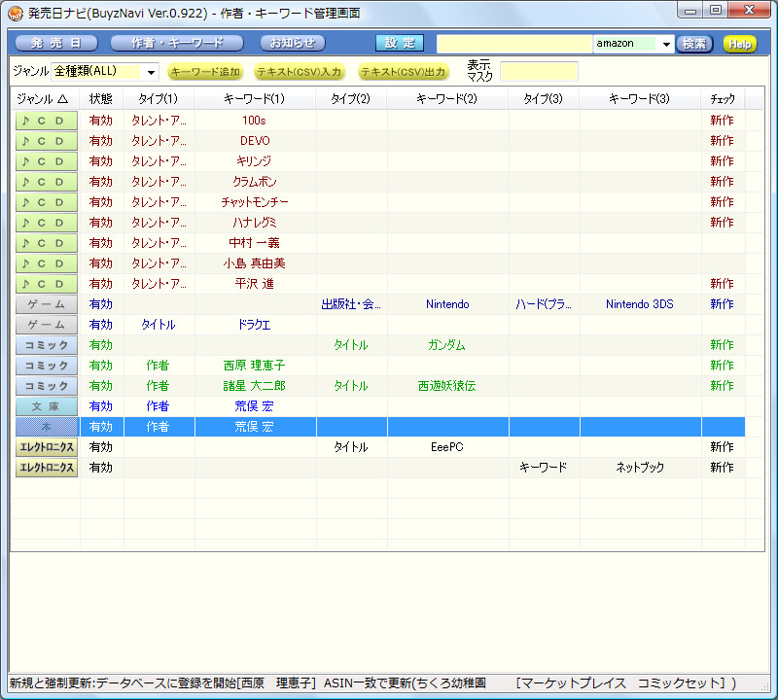The height and width of the screenshot is (700, 778).
Task: Select keyword(2) cell Nintendo
Action: [x=447, y=304]
